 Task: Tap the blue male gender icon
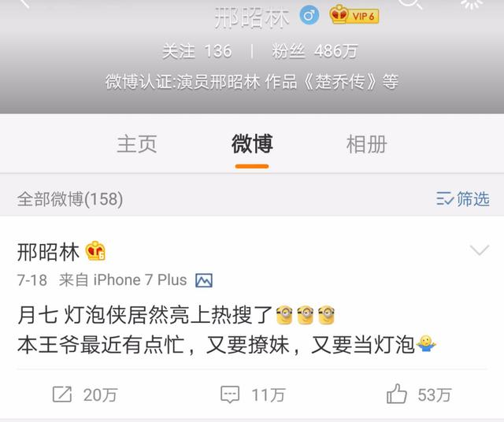pos(309,15)
